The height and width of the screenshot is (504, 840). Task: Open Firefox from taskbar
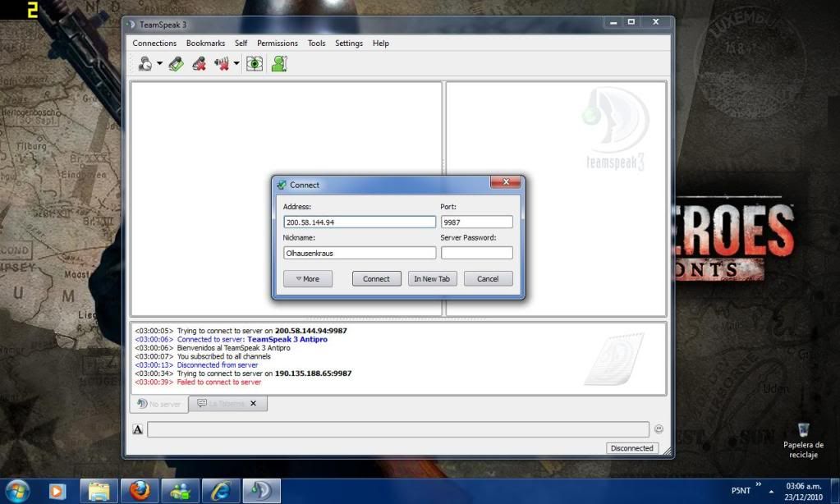point(140,491)
